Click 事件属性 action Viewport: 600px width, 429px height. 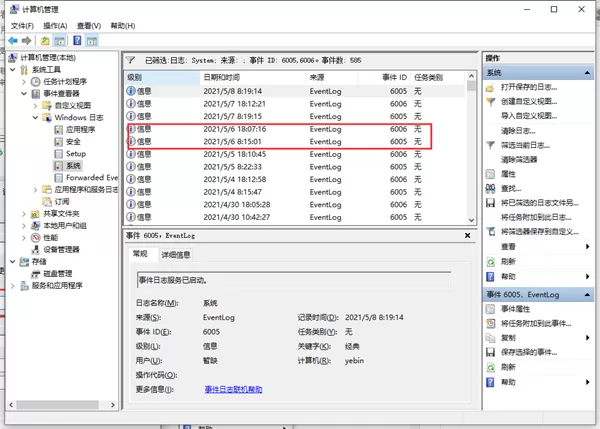515,309
